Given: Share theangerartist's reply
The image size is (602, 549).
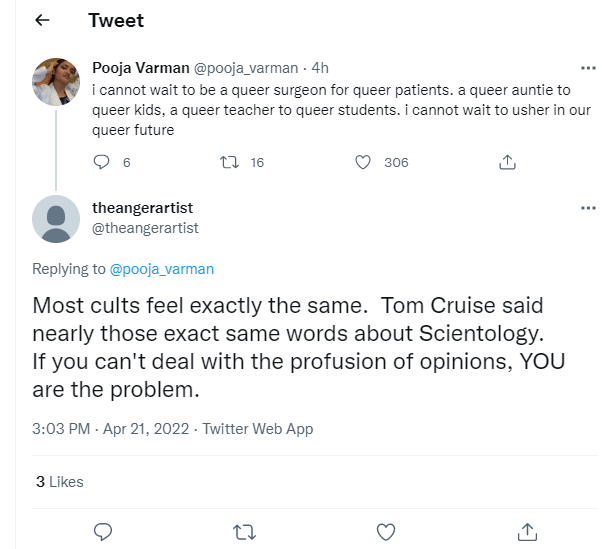Looking at the screenshot, I should 527,531.
